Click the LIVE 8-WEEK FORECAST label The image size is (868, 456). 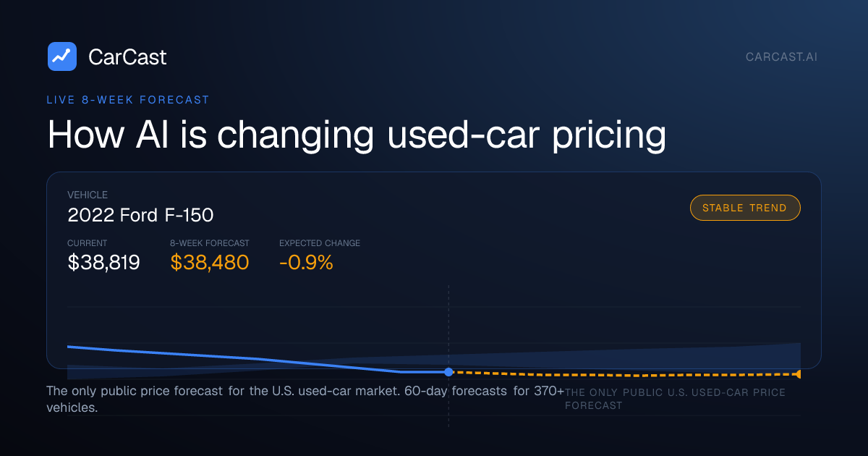pos(128,100)
